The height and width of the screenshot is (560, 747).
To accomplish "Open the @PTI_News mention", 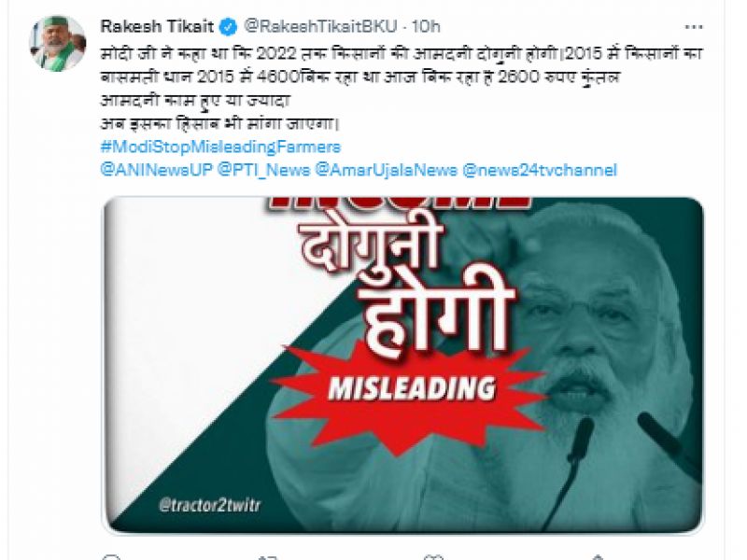I will point(263,170).
